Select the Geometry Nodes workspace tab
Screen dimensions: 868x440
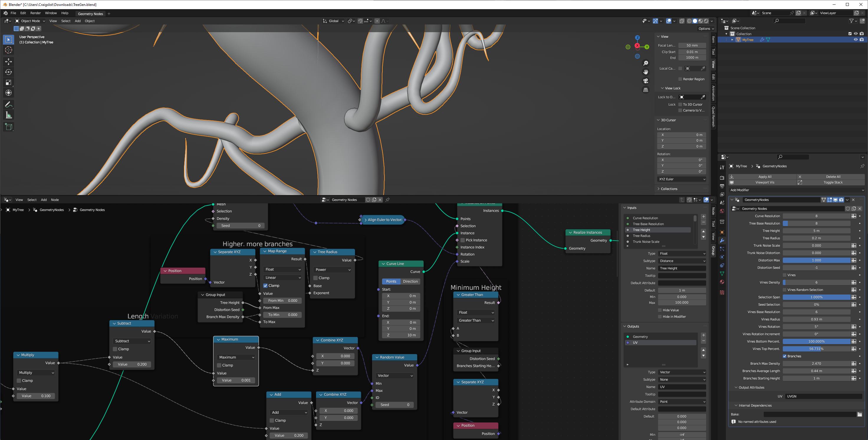click(90, 14)
